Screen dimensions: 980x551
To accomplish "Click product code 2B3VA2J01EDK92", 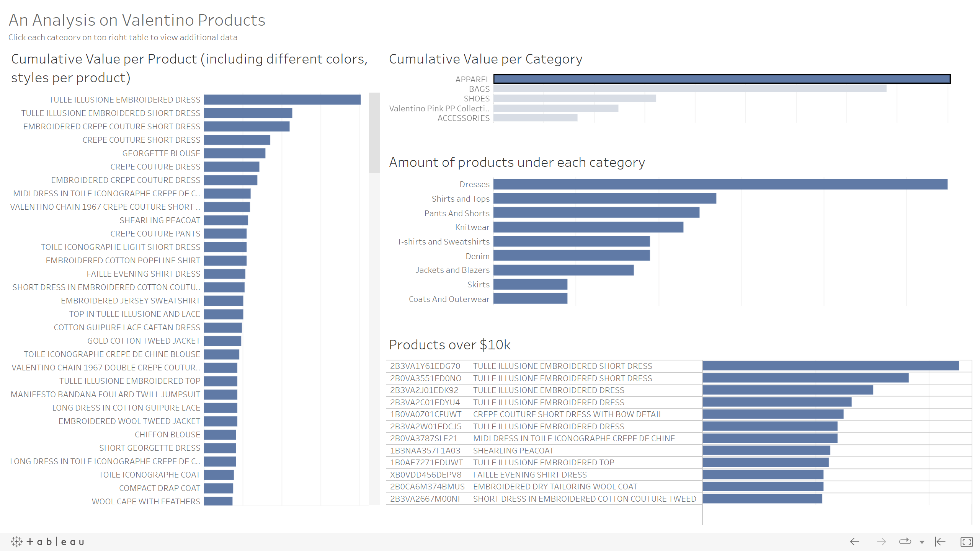I will pos(424,390).
